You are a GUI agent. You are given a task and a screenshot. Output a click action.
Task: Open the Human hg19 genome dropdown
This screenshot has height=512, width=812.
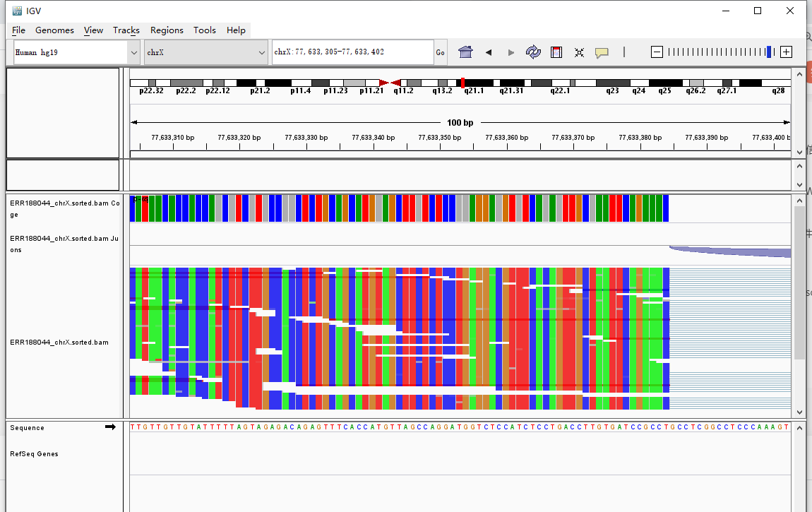coord(76,52)
